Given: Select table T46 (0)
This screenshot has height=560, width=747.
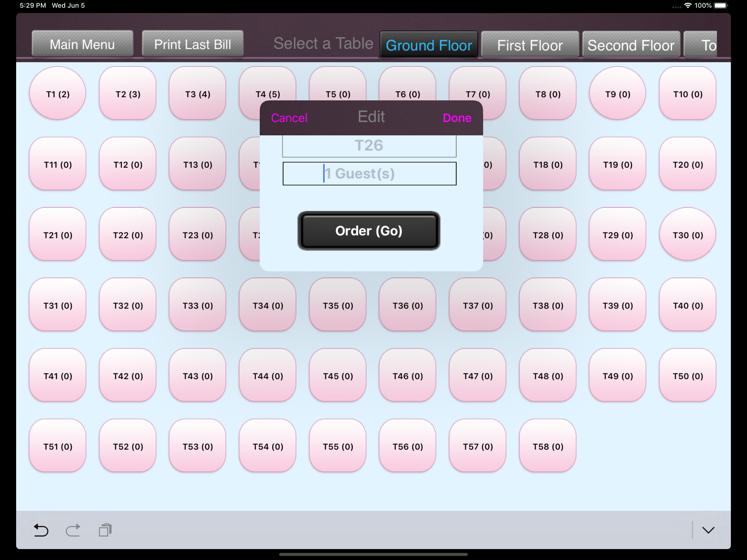Looking at the screenshot, I should click(408, 375).
